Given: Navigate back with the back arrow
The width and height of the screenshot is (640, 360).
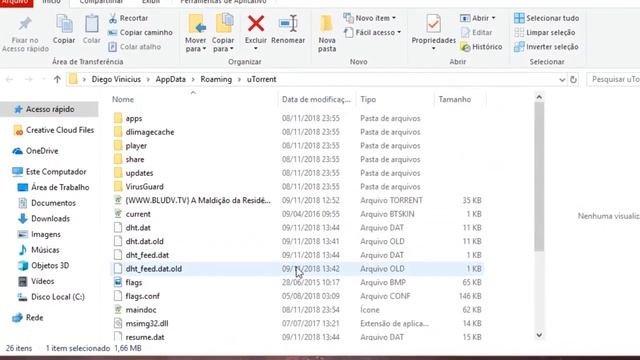Looking at the screenshot, I should pos(9,79).
